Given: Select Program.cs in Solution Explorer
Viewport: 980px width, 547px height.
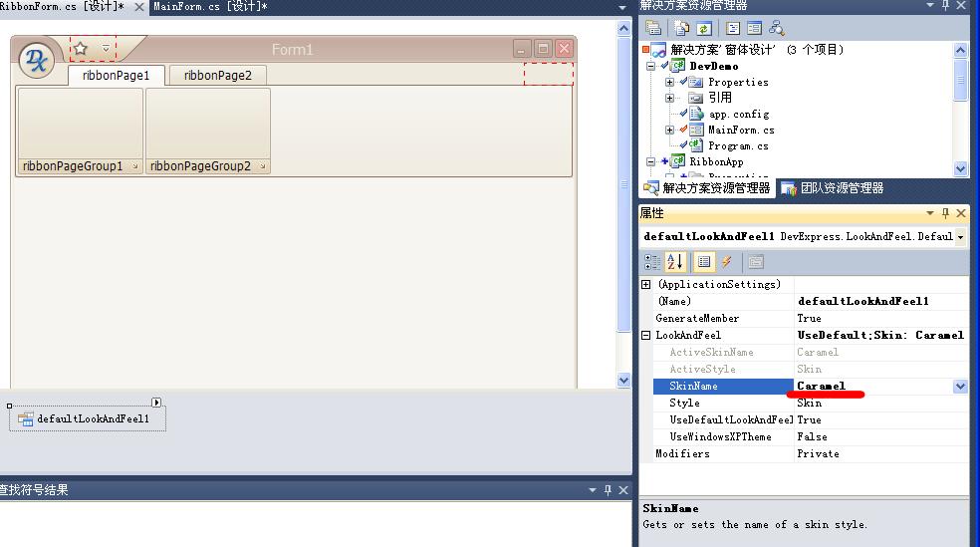Looking at the screenshot, I should point(738,145).
